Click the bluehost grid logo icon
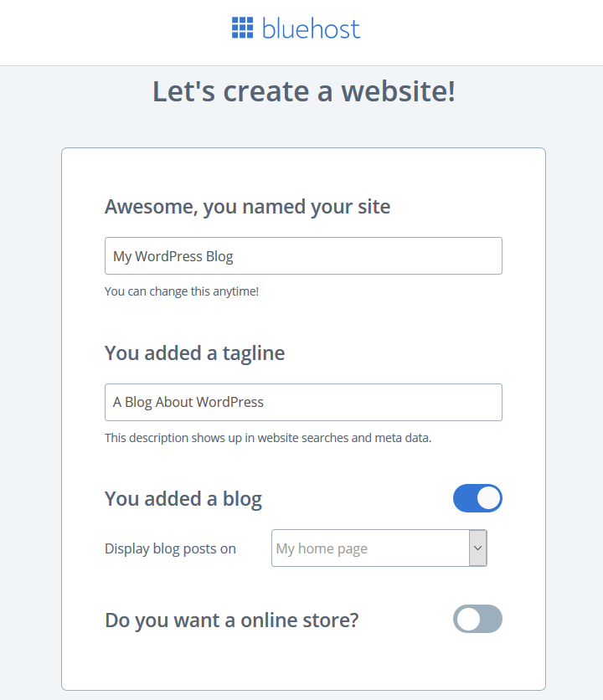Image resolution: width=603 pixels, height=700 pixels. click(243, 28)
